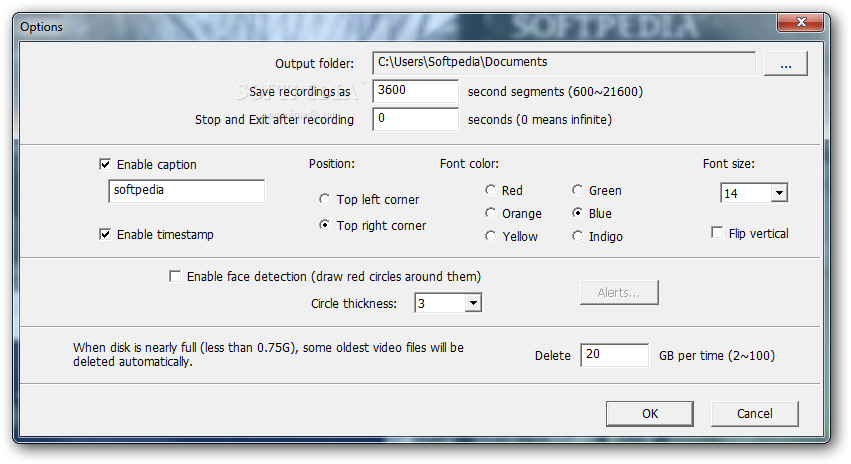Click the disabled Alerts... button
The height and width of the screenshot is (464, 851).
click(619, 293)
